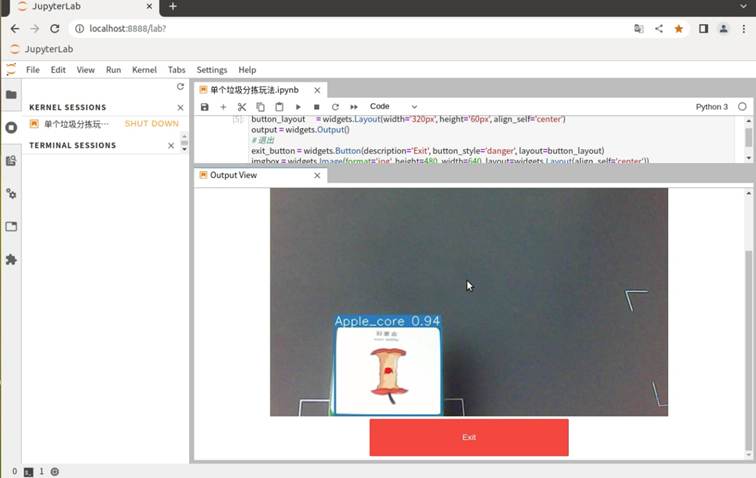Run the selected cell with play icon
756x478 pixels.
(298, 107)
